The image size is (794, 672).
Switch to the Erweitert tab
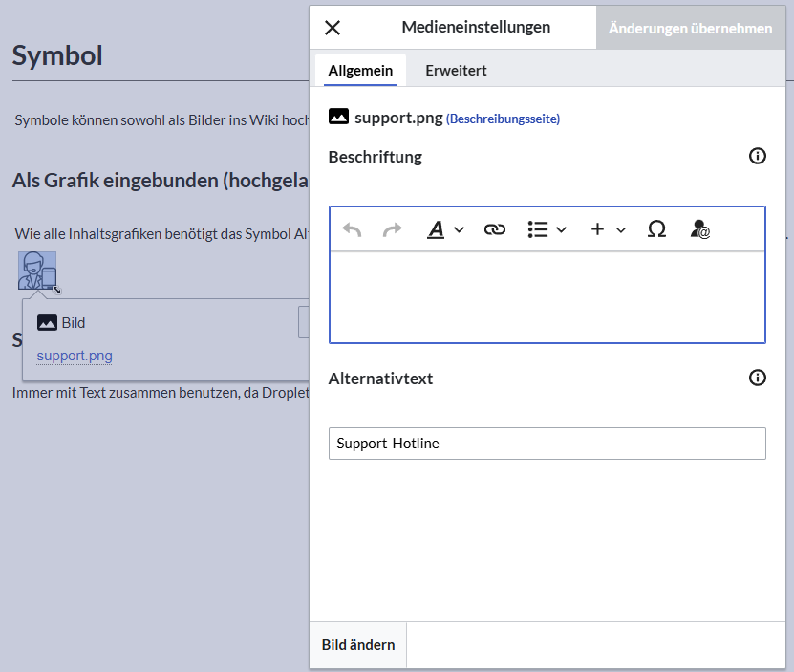(x=456, y=71)
